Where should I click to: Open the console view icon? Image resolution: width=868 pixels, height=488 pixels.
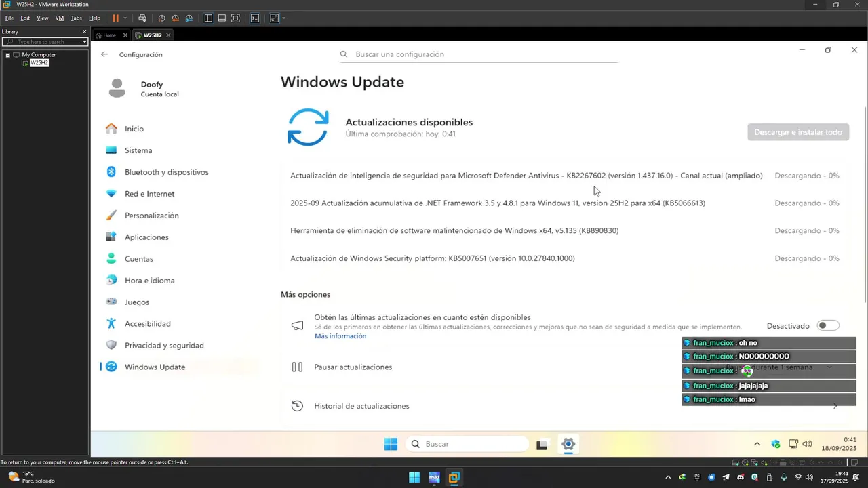(x=255, y=18)
